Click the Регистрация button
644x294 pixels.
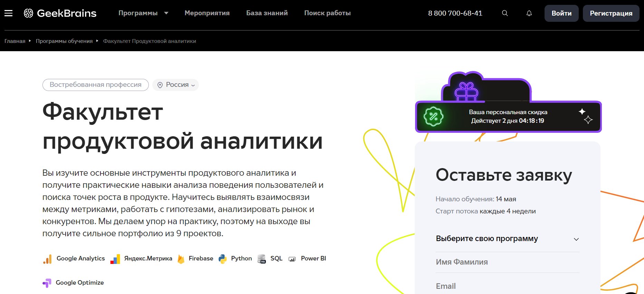pos(611,13)
